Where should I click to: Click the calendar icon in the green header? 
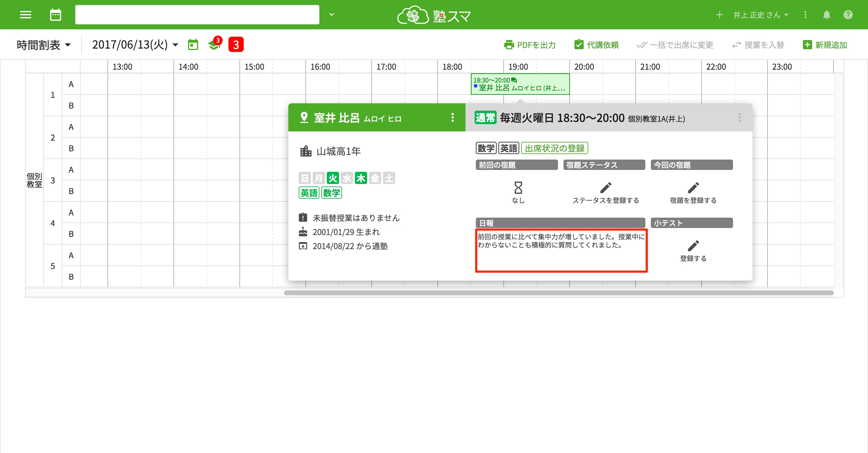[55, 15]
